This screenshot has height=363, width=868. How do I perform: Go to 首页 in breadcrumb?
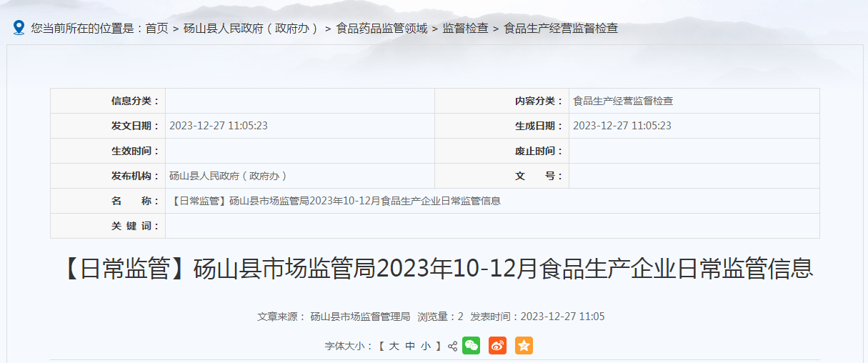point(156,29)
